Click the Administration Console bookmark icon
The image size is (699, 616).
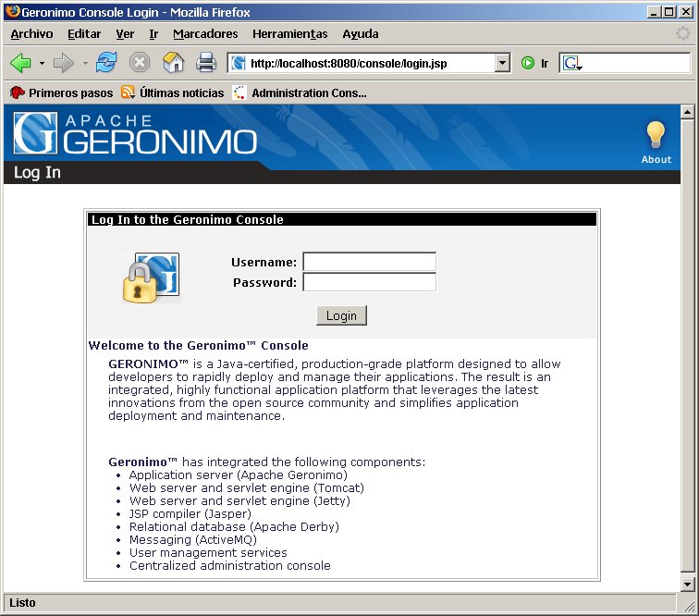tap(239, 92)
